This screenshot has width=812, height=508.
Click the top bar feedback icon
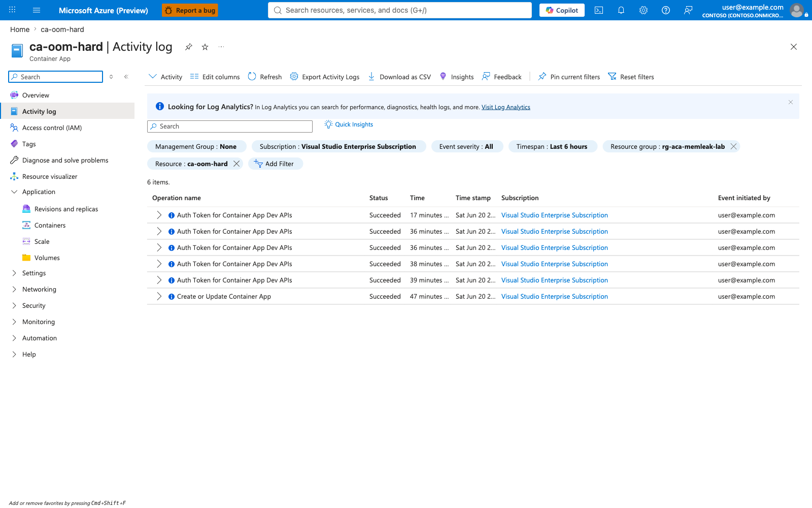(688, 10)
